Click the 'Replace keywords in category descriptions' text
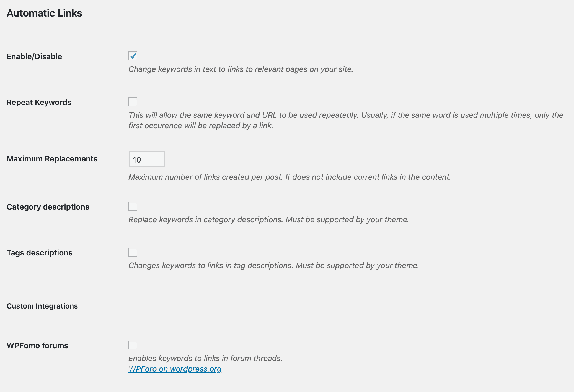Screen dimensions: 574x392 [269, 219]
